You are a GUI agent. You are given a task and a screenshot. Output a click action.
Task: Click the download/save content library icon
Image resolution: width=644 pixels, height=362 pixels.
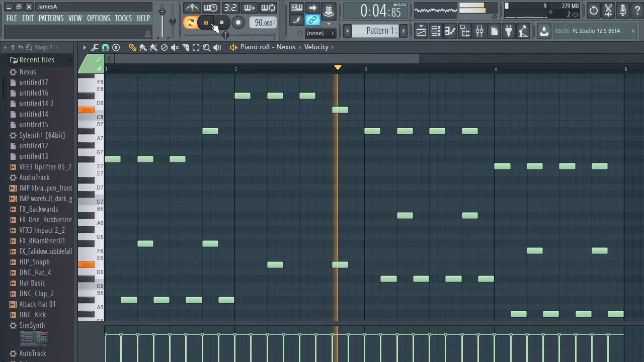[544, 31]
